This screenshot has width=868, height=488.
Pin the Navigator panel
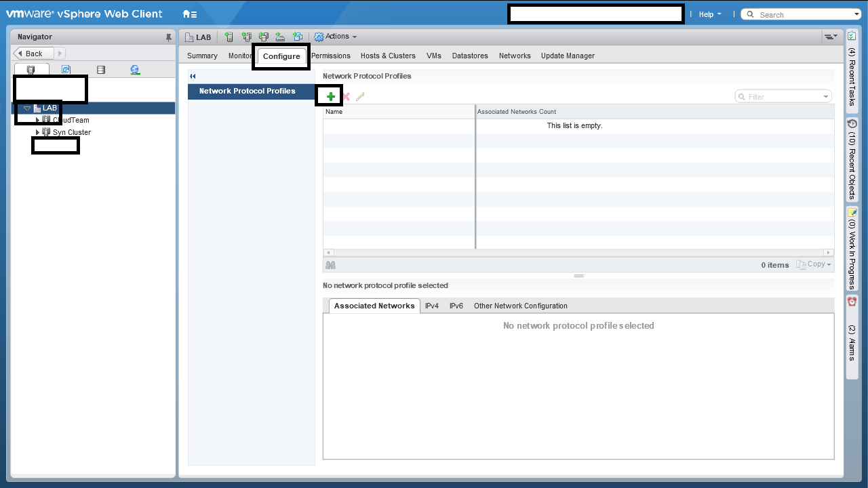coord(169,37)
